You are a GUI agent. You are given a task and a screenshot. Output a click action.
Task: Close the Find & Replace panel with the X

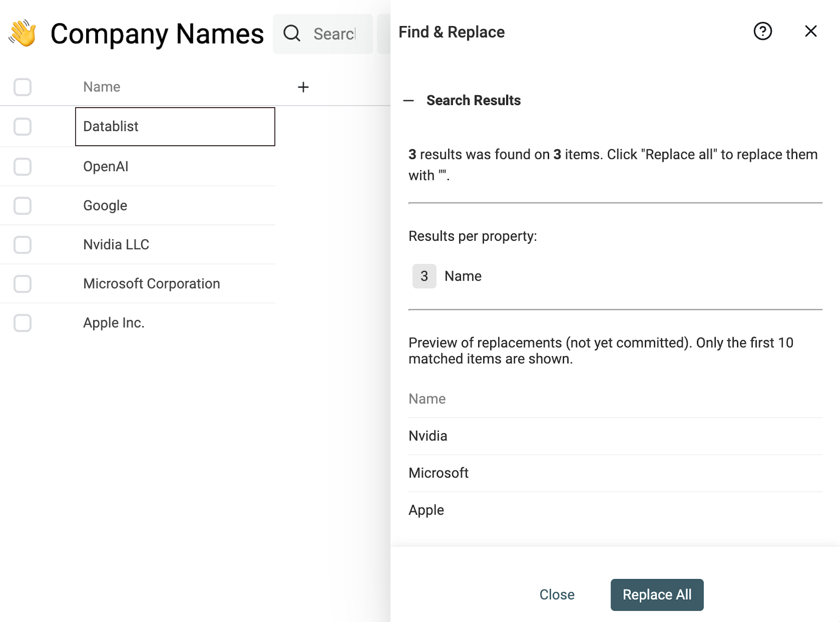(811, 31)
